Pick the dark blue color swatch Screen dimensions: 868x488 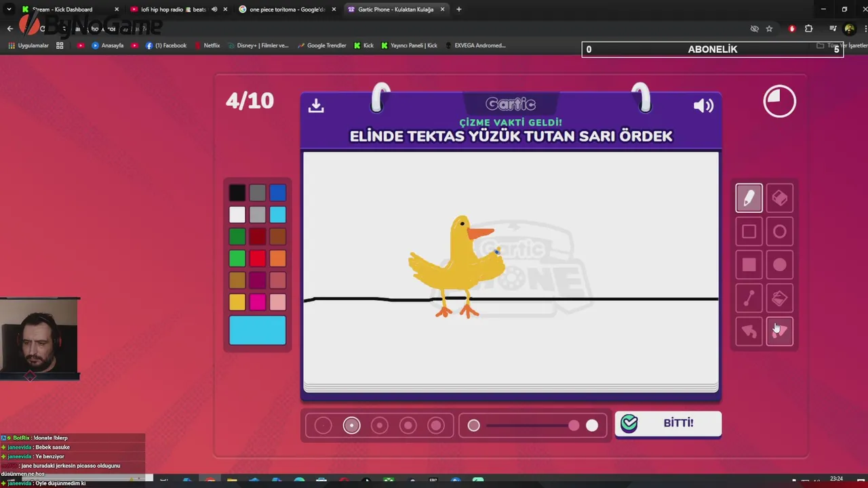(277, 193)
